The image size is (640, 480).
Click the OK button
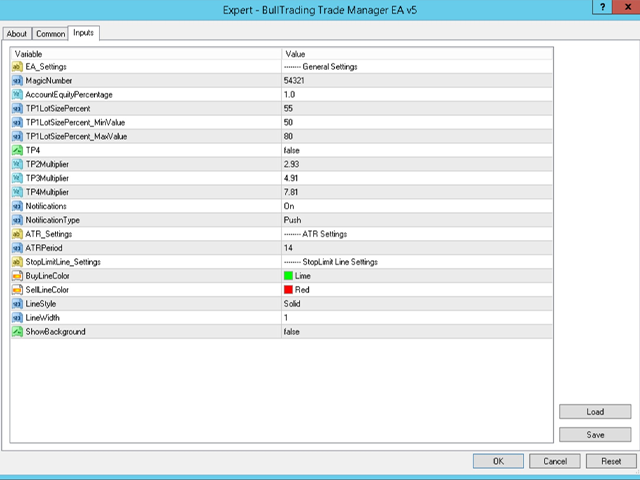coord(498,461)
